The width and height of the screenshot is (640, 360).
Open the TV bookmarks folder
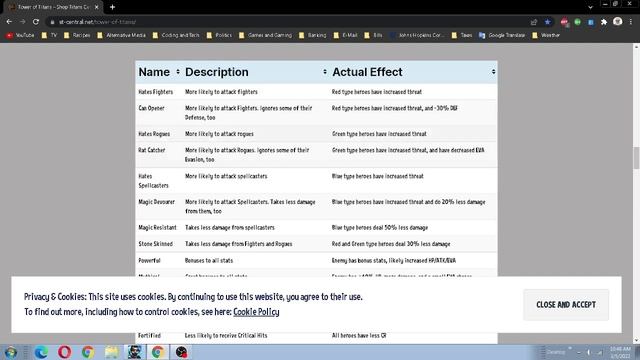pos(49,36)
